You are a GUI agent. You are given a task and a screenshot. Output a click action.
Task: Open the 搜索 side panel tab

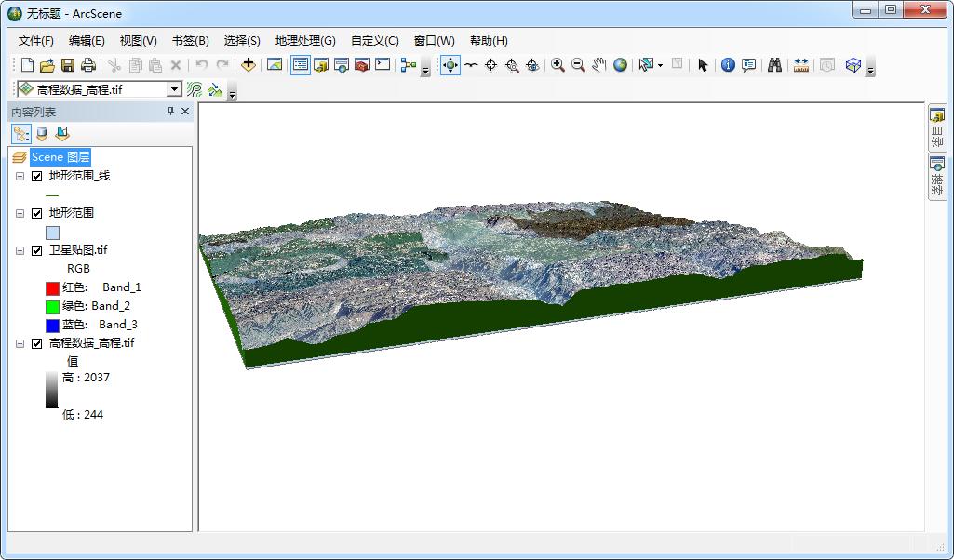(x=936, y=176)
